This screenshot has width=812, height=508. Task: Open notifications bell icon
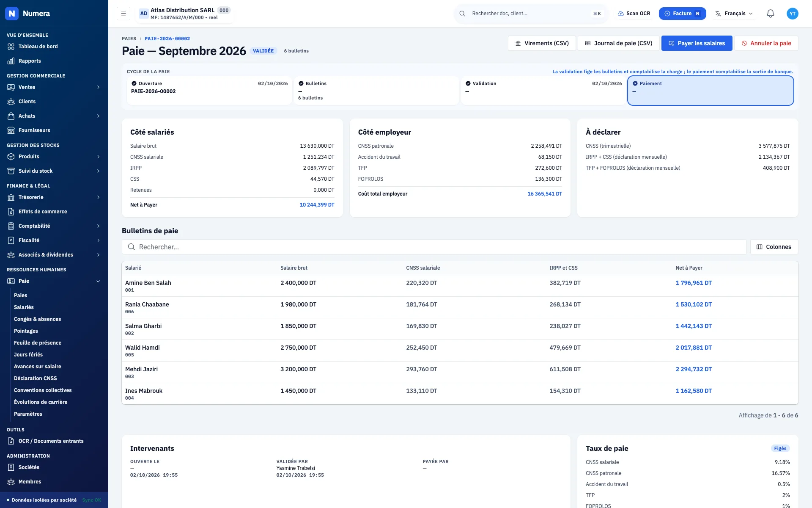point(771,14)
